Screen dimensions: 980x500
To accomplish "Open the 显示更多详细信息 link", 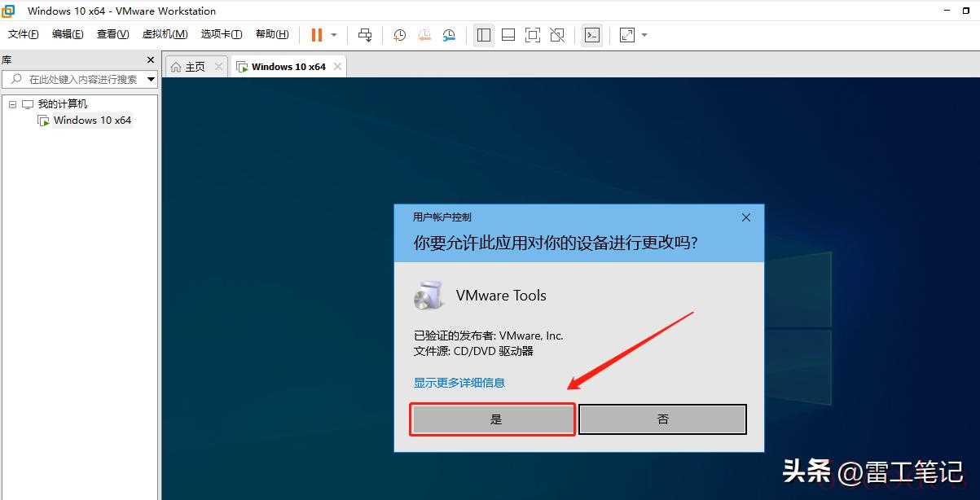I will click(x=459, y=383).
